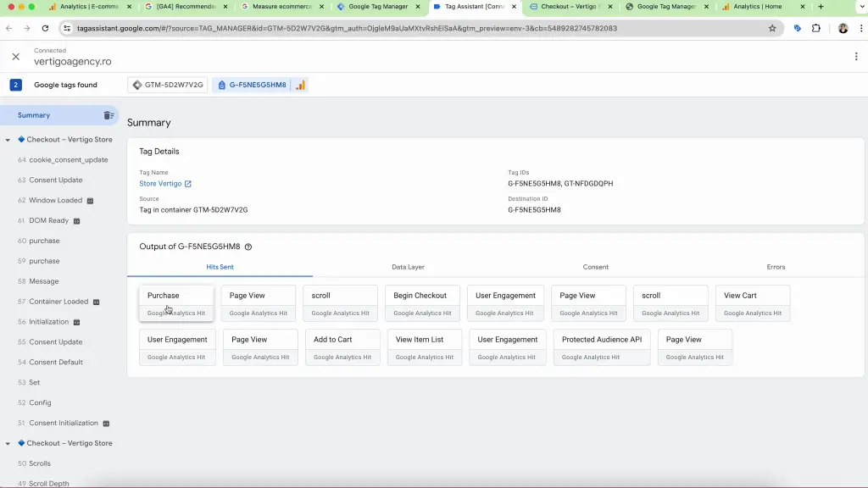
Task: Click the help icon next to Output of G-F5NE5G5HM8
Action: point(248,247)
